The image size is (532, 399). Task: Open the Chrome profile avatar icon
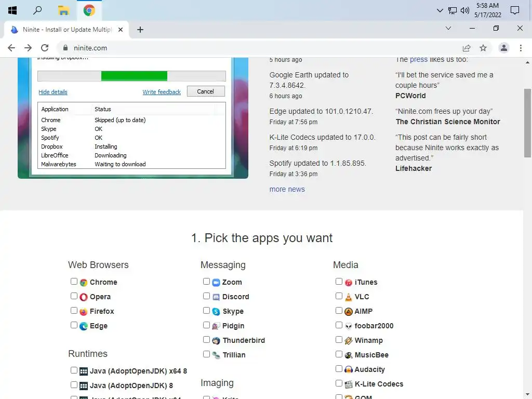coord(504,48)
